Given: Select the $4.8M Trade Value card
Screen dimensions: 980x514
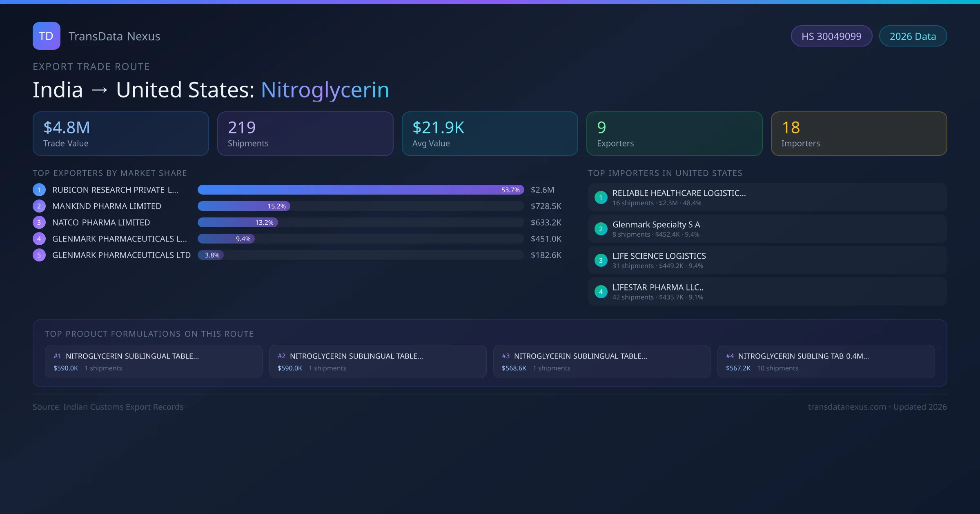Looking at the screenshot, I should pos(120,133).
